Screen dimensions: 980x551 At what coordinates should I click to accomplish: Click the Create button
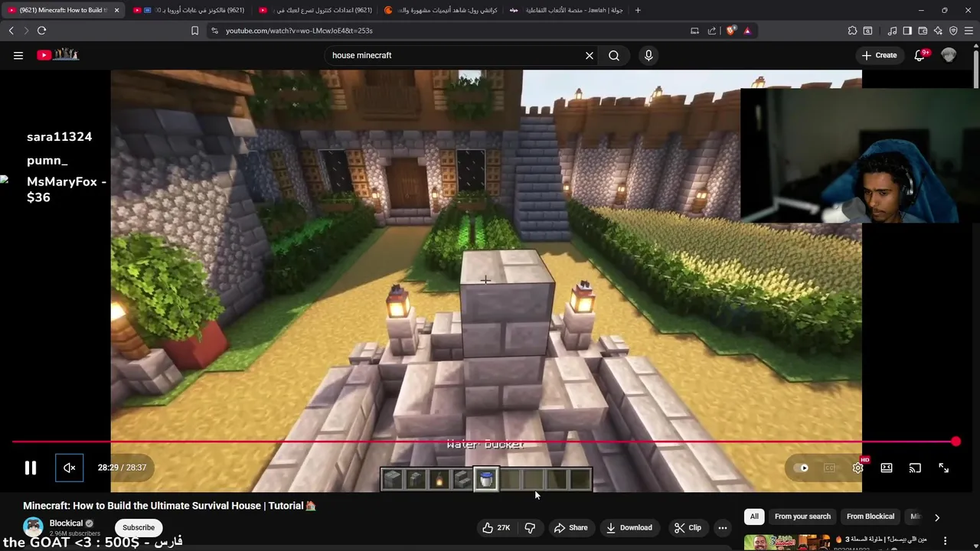pos(879,55)
